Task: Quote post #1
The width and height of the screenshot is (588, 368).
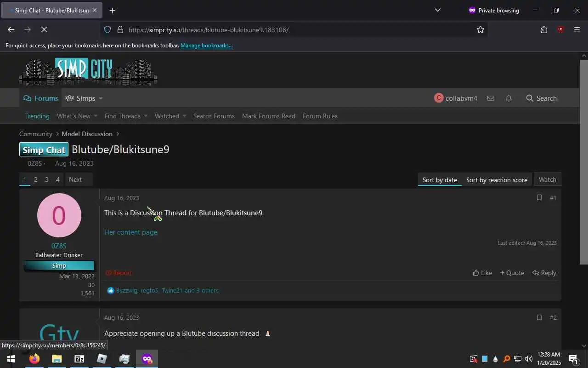Action: [512, 273]
